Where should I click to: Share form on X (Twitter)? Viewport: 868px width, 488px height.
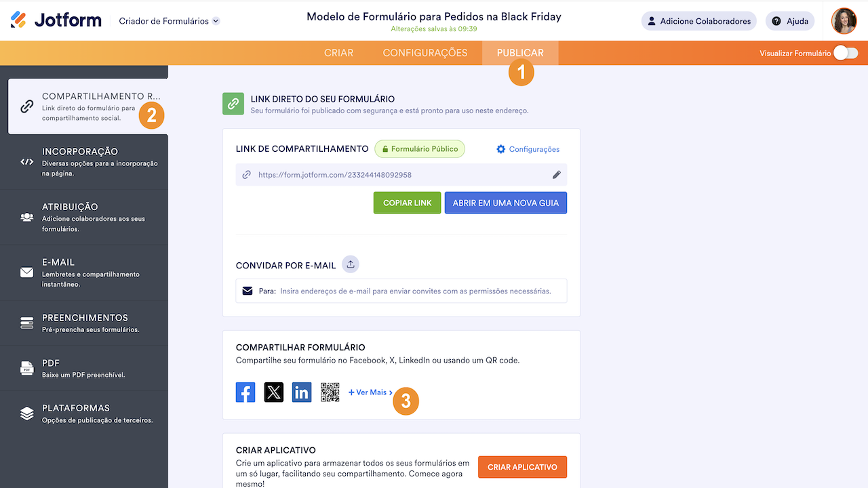point(274,392)
